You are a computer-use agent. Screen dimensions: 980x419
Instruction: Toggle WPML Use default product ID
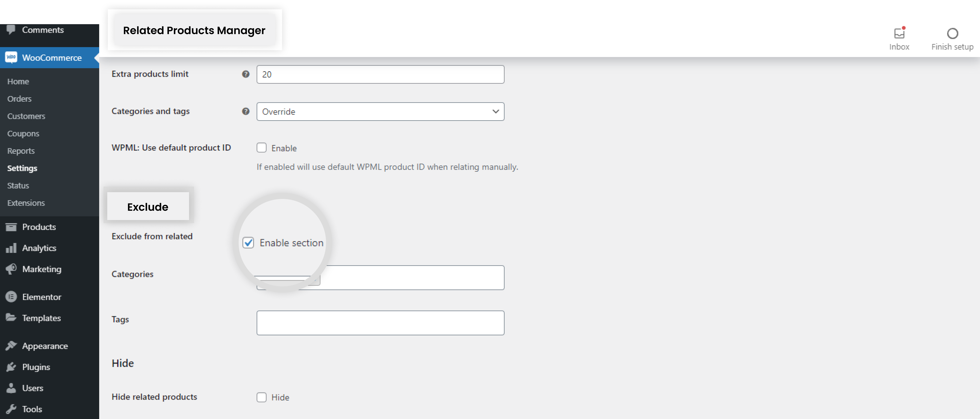point(261,148)
